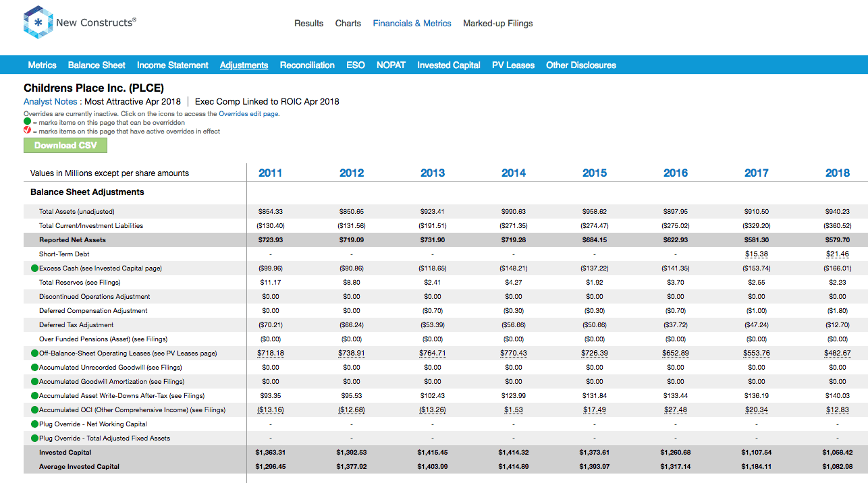868x483 pixels.
Task: Open the Results page
Action: tap(308, 23)
